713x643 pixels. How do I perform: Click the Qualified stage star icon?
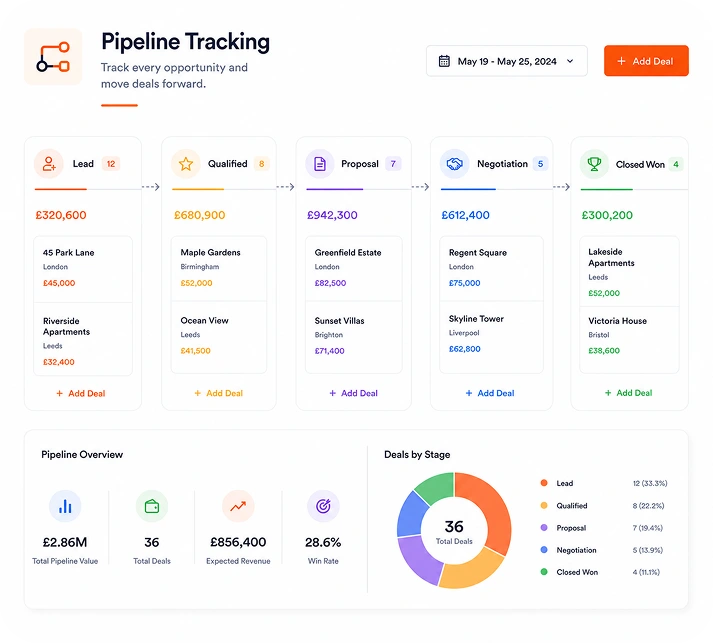coord(186,164)
